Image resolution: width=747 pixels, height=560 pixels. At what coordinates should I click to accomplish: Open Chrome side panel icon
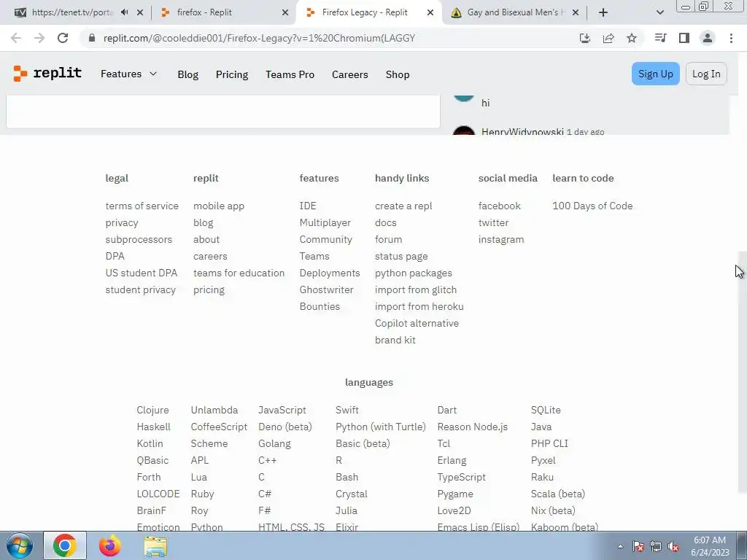tap(684, 38)
